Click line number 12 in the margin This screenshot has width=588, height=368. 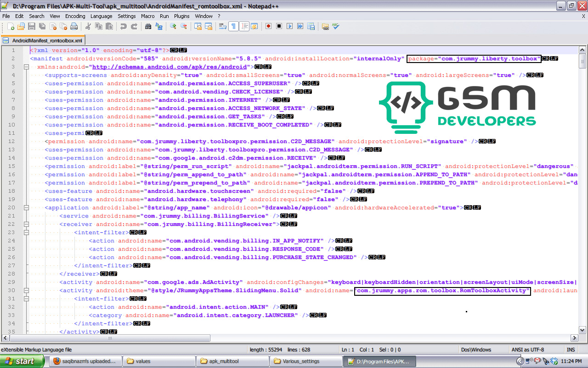tap(11, 141)
